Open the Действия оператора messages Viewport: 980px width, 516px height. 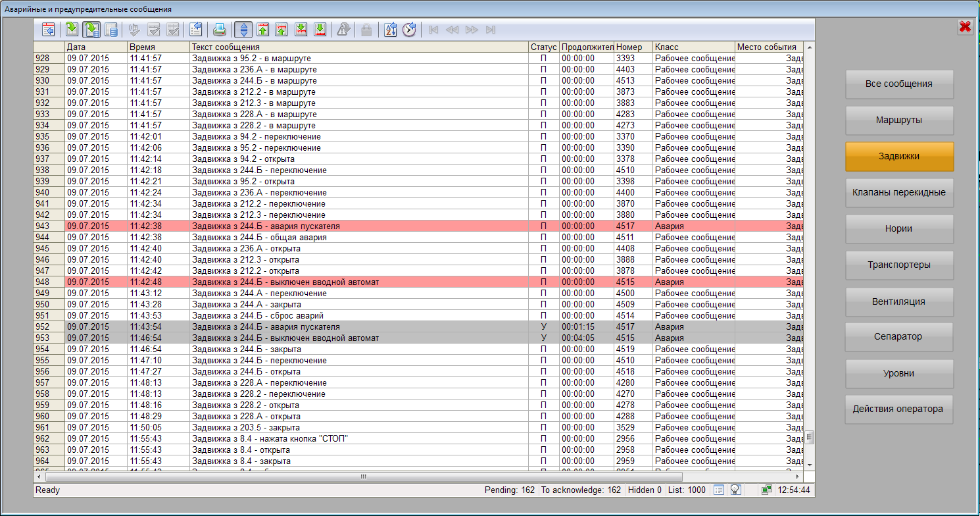click(x=898, y=409)
